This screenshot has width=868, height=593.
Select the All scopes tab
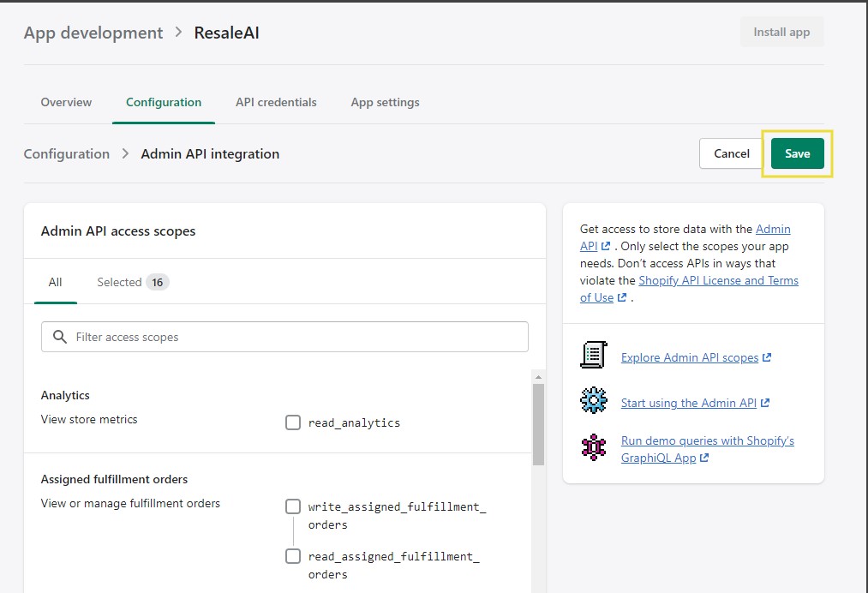click(x=56, y=282)
